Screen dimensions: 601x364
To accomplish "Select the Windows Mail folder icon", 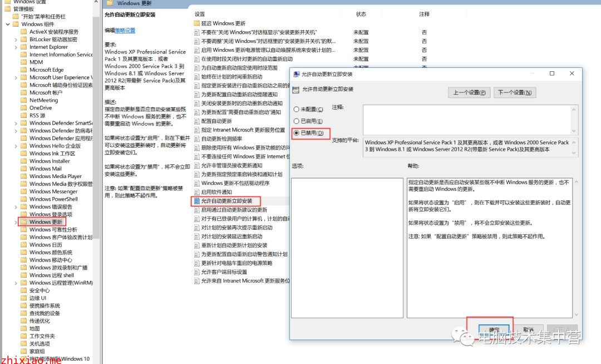I will (23, 169).
